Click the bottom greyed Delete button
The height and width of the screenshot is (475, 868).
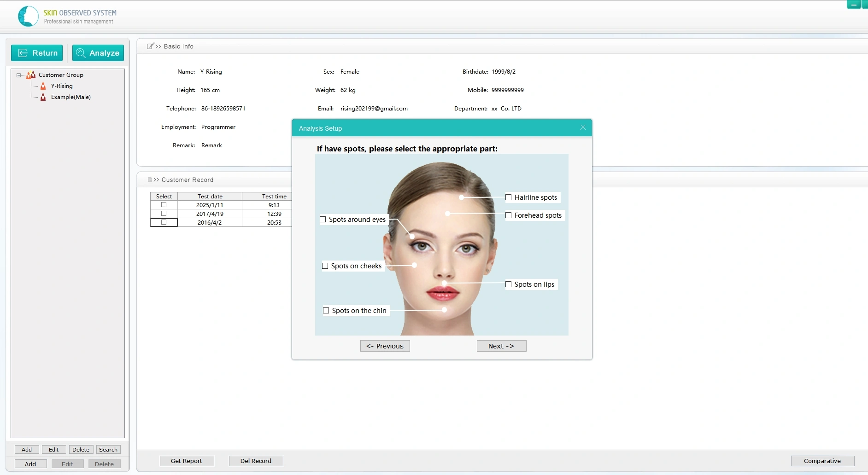[104, 464]
